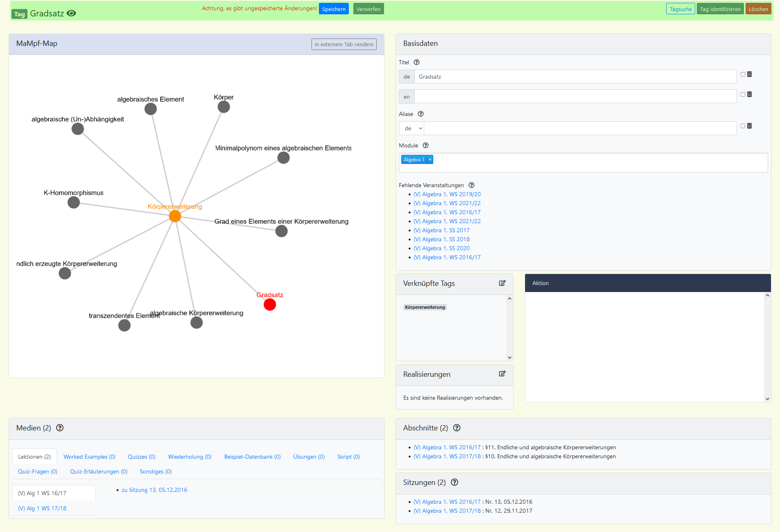
Task: Focus the English title input field
Action: tap(575, 97)
